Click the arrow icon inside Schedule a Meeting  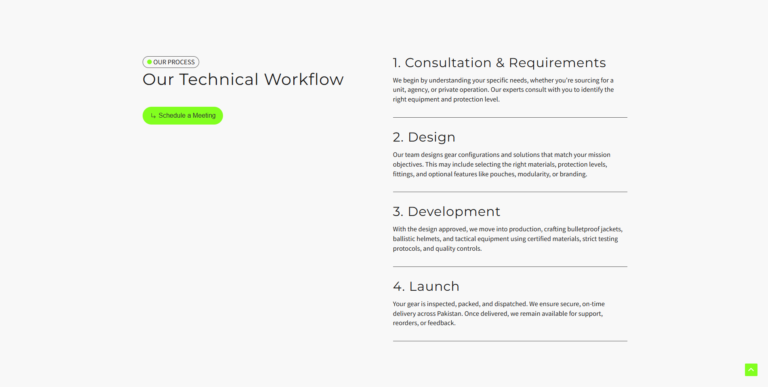[x=153, y=116]
